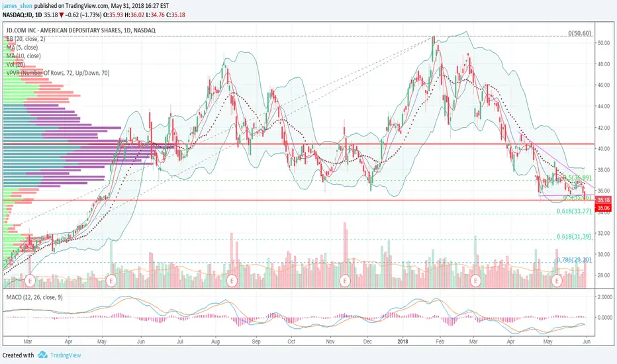The width and height of the screenshot is (617, 364).
Task: Click the 2018 label on time axis
Action: [403, 341]
